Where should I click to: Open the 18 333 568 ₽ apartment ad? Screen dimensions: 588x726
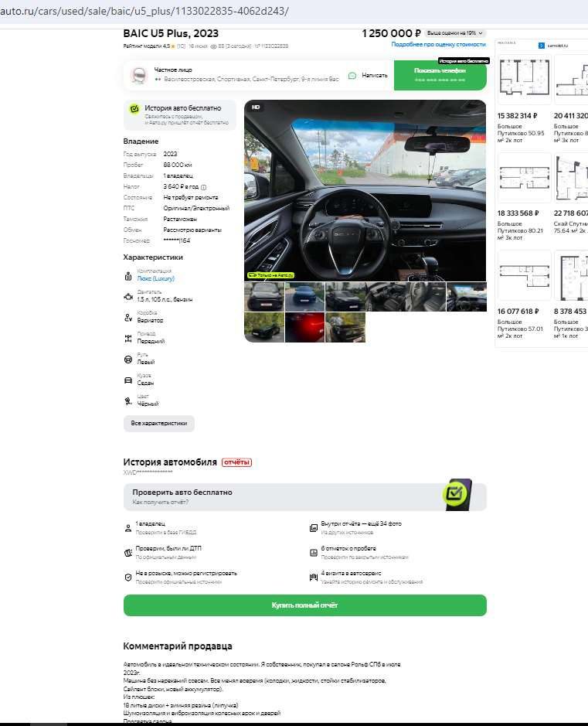point(524,197)
